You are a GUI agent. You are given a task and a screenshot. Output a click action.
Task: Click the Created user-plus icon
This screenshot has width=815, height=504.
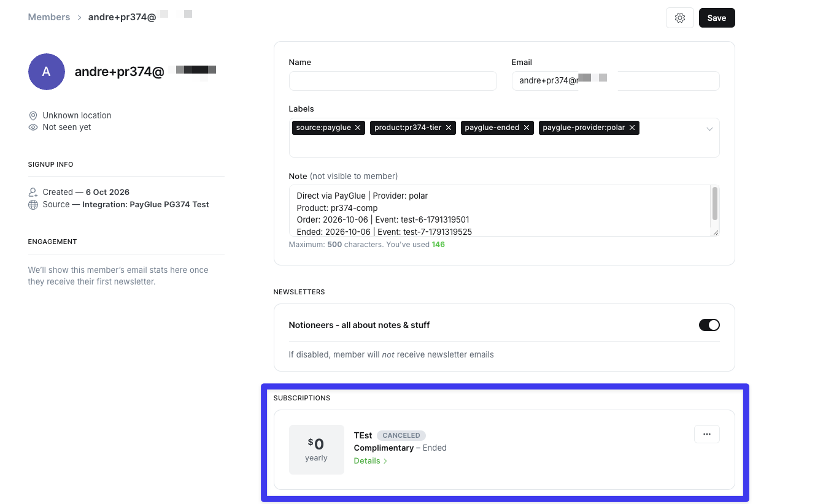pos(33,193)
